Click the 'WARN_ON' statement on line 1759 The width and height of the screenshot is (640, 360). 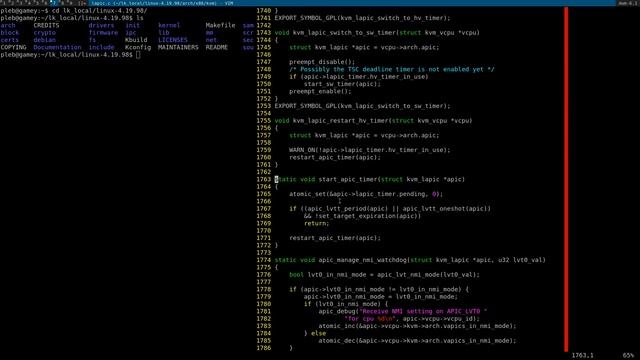coord(369,150)
